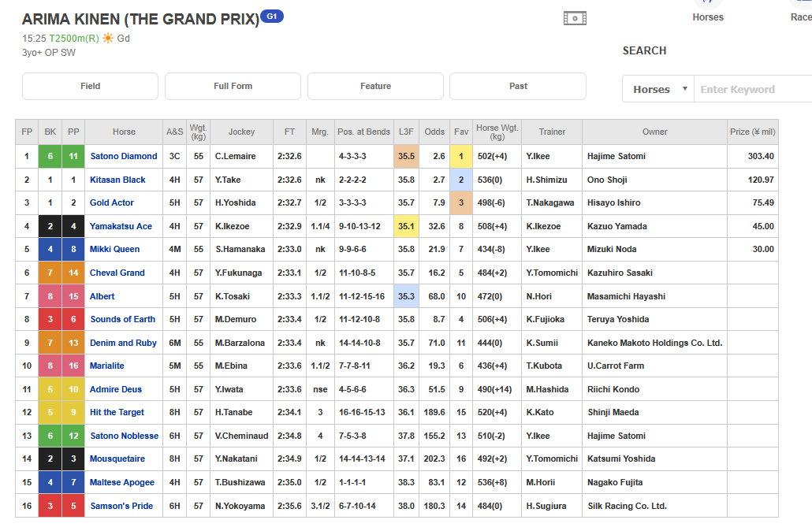Switch to the Field tab
812x531 pixels.
[x=90, y=86]
